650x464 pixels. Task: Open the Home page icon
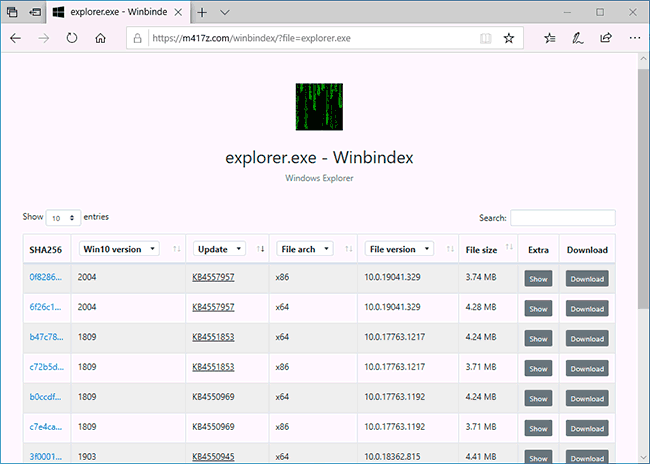[100, 39]
